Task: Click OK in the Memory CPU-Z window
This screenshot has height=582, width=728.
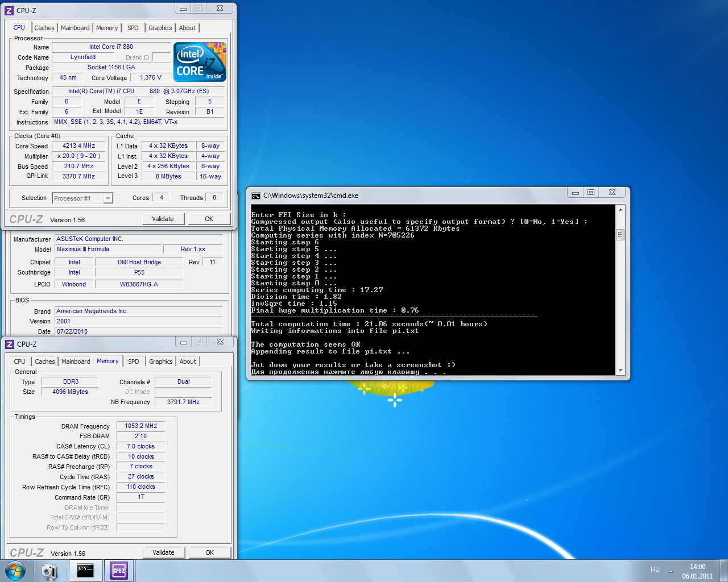Action: point(210,552)
